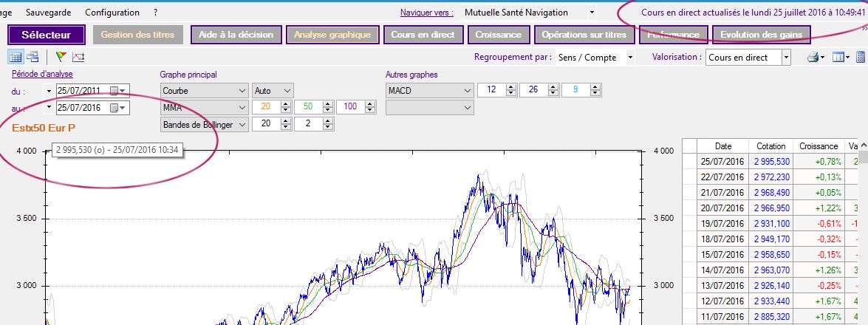Switch to the Croissance tab
This screenshot has height=325, width=868.
click(x=498, y=35)
